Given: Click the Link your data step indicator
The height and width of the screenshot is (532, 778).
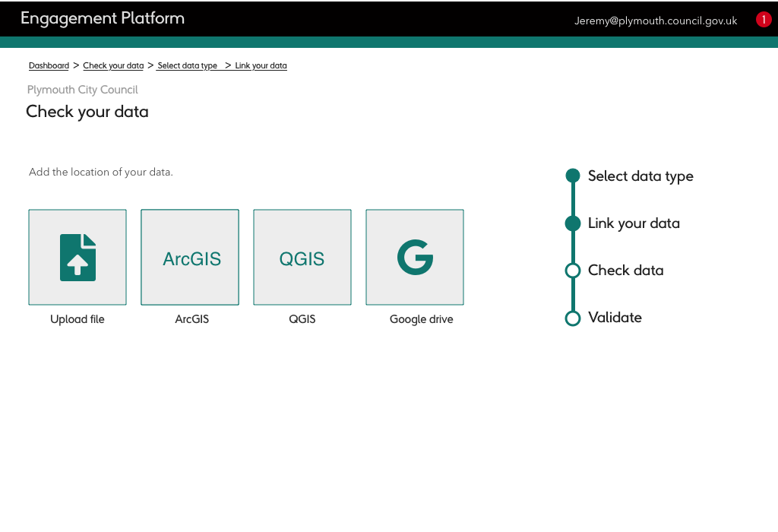Looking at the screenshot, I should click(573, 223).
